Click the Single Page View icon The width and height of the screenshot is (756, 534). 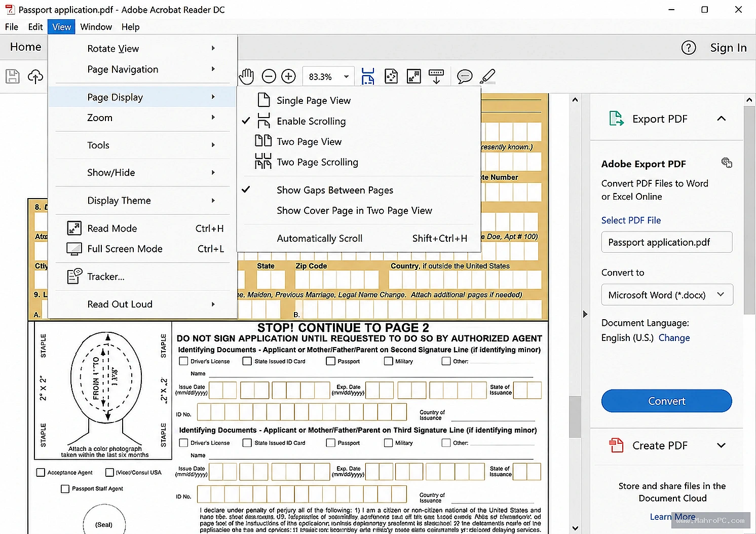click(x=263, y=100)
